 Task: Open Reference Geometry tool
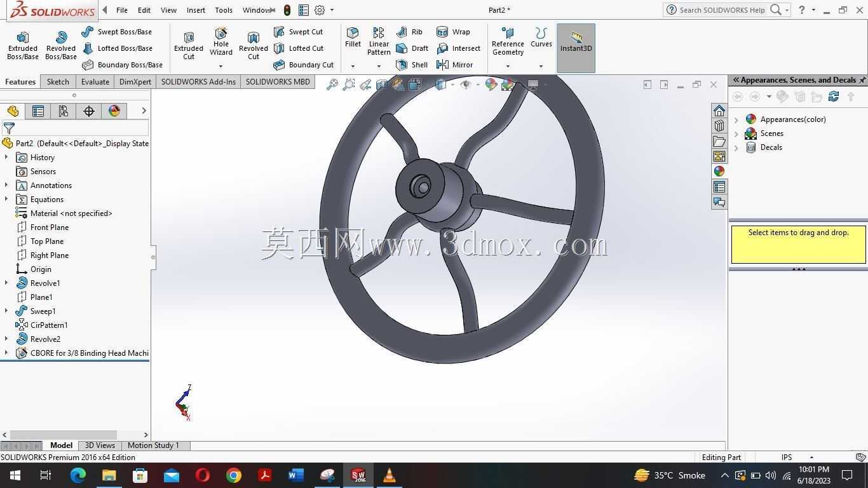coord(508,42)
